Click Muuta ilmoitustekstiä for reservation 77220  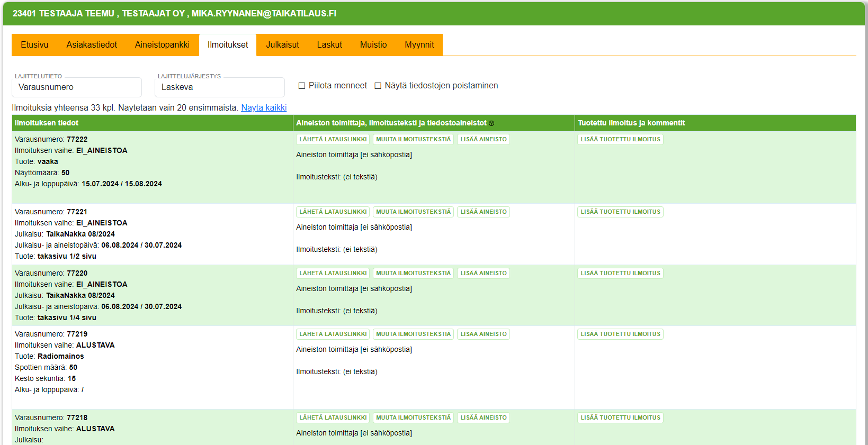[414, 273]
